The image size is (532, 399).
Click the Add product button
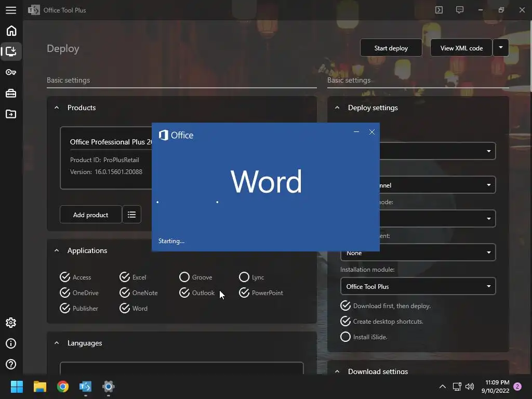pyautogui.click(x=90, y=215)
